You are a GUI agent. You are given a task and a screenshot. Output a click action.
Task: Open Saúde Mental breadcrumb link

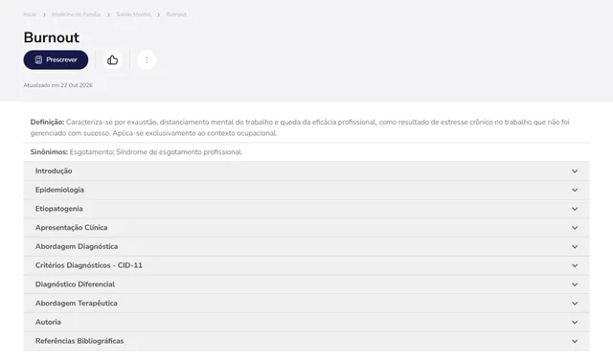click(133, 14)
